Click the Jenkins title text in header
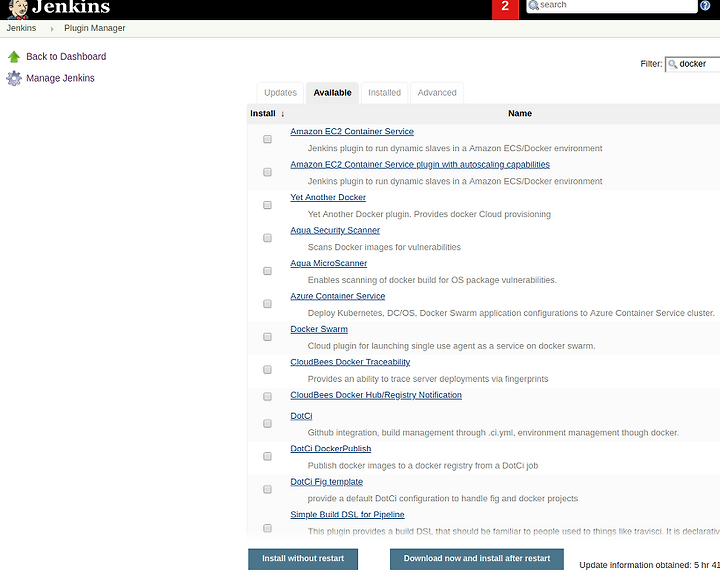720x576 pixels. pos(71,7)
